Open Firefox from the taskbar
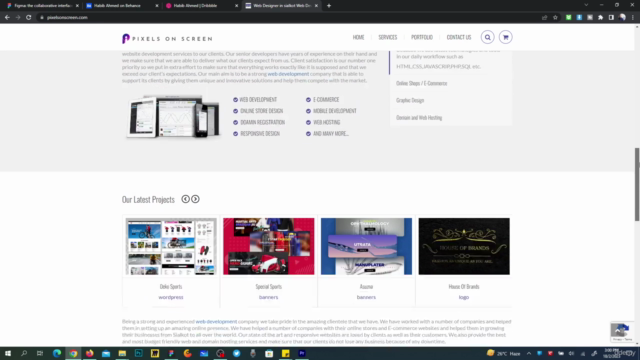 89,353
